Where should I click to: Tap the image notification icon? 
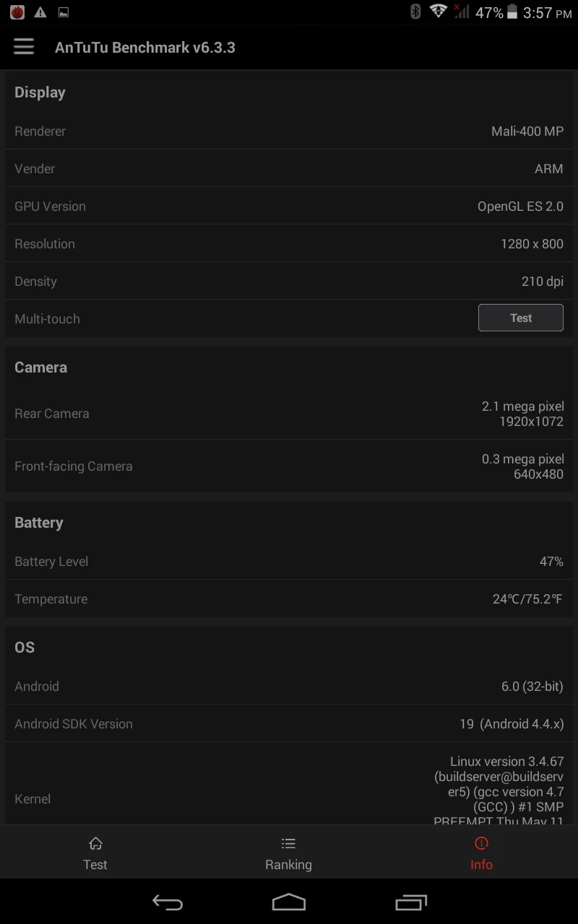64,12
